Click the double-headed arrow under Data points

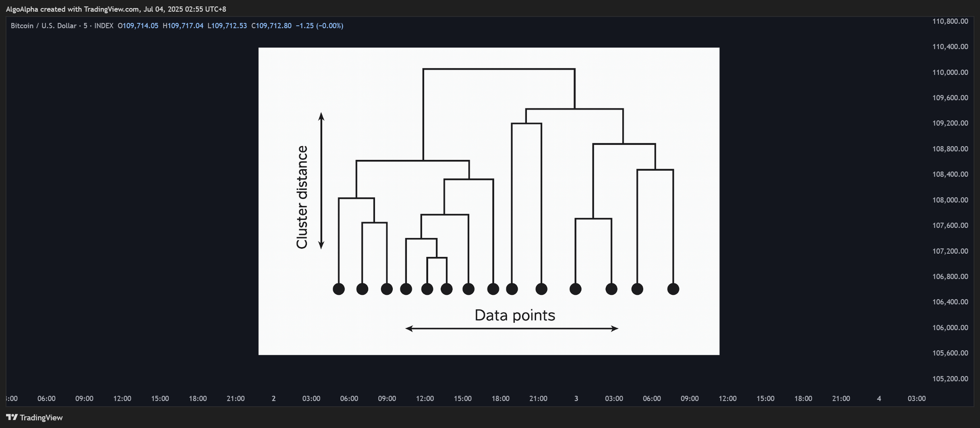coord(512,329)
